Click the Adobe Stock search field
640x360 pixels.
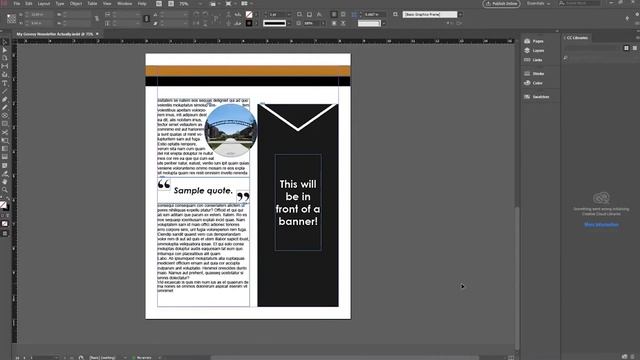coord(580,4)
